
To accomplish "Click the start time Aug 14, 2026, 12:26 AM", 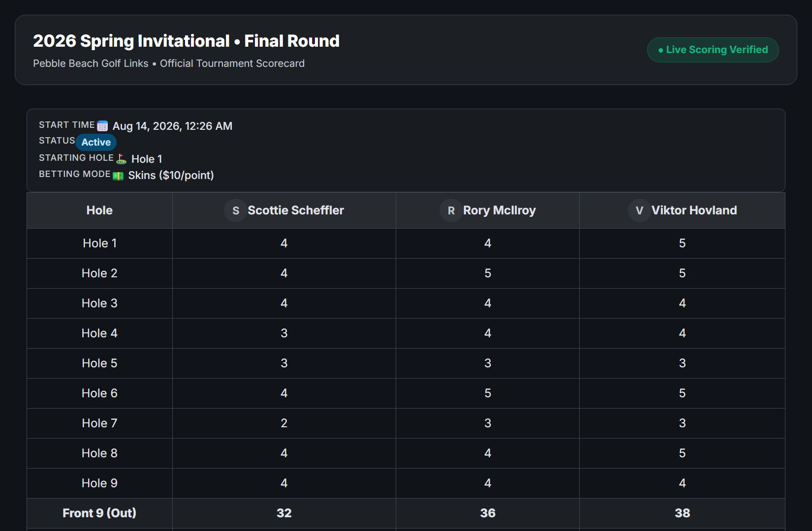I will click(172, 126).
